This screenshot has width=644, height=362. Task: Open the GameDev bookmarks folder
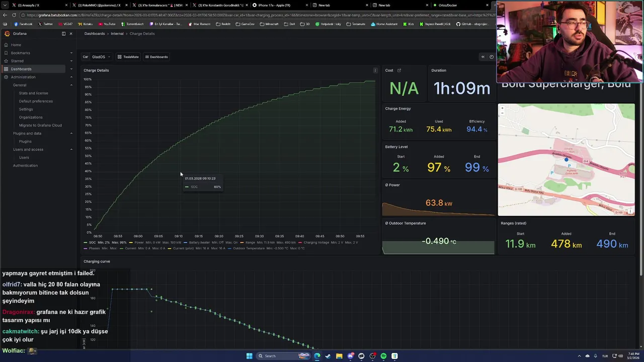pos(245,24)
